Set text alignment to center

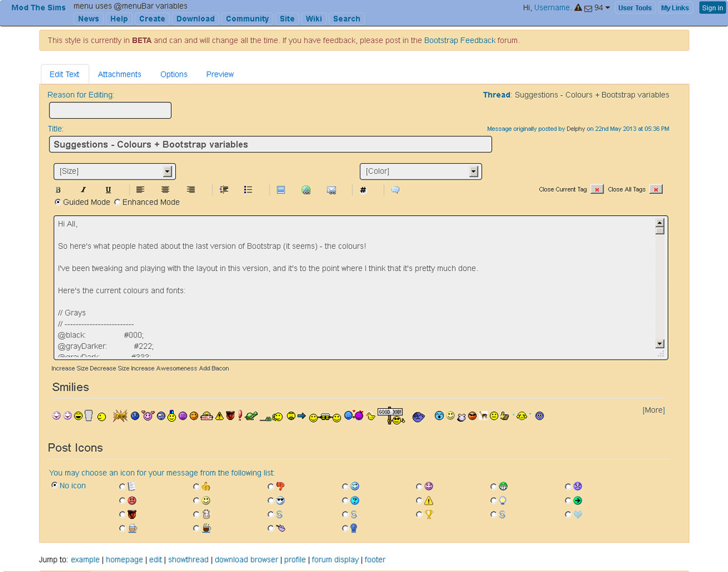point(165,189)
